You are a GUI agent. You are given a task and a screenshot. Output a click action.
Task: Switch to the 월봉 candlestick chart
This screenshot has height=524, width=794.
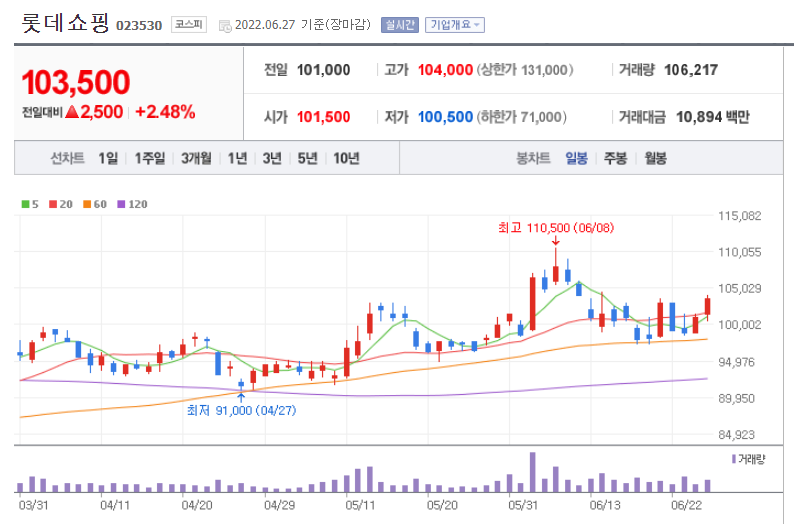[x=655, y=158]
